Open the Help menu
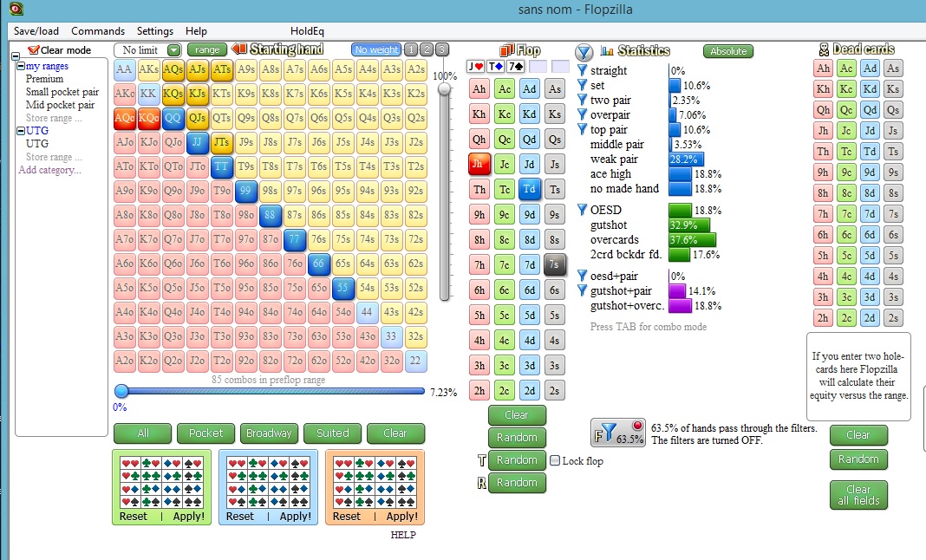 click(196, 30)
